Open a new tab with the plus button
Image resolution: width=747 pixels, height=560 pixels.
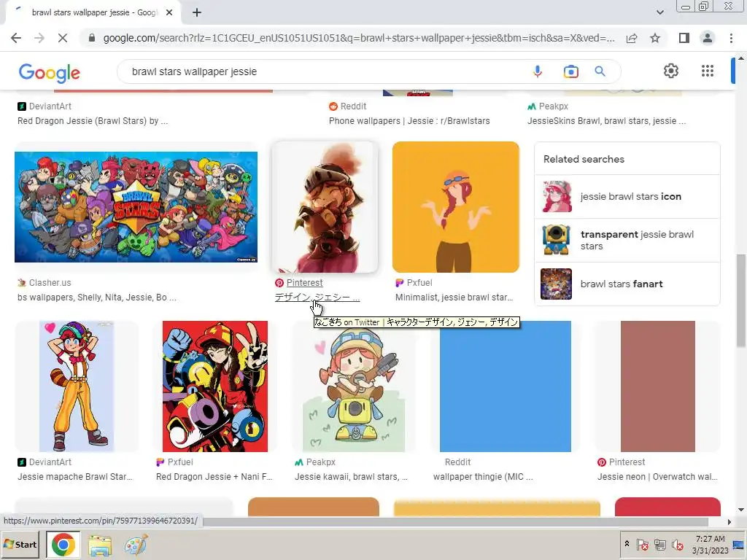(x=197, y=13)
